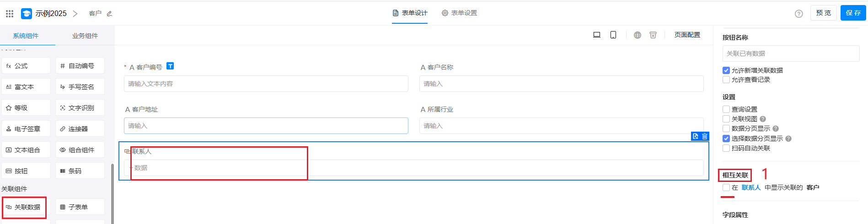Click the globe language icon
Viewport: 868px width, 224px height.
(x=638, y=35)
